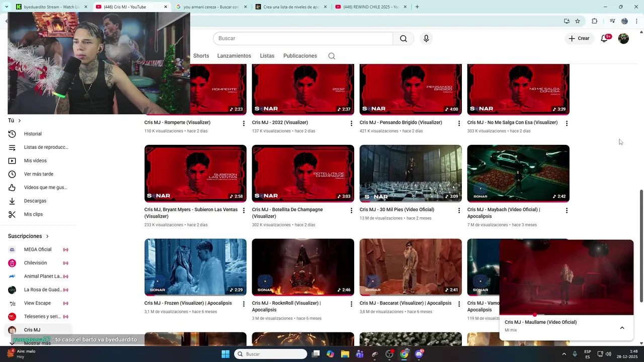Click Mostrar más in subscriptions
Viewport: 644px width, 362px height.
37,343
